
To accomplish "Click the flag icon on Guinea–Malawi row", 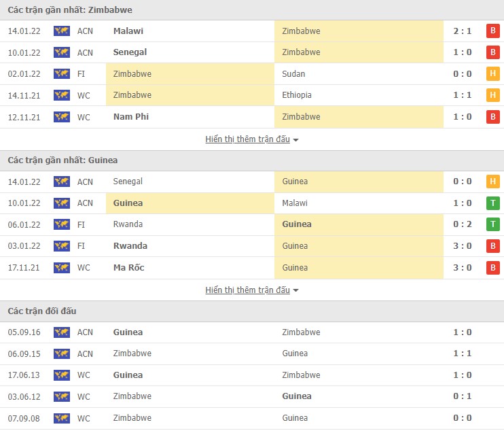I will click(x=62, y=203).
